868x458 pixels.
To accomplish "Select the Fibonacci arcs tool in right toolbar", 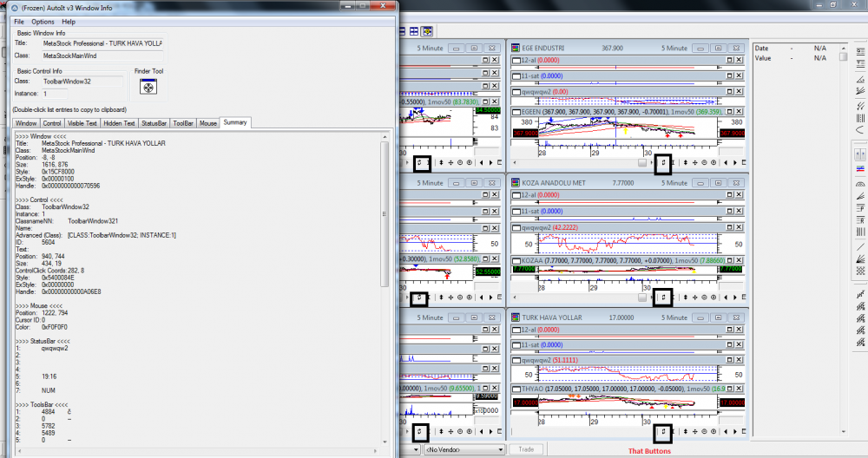I will (x=860, y=184).
